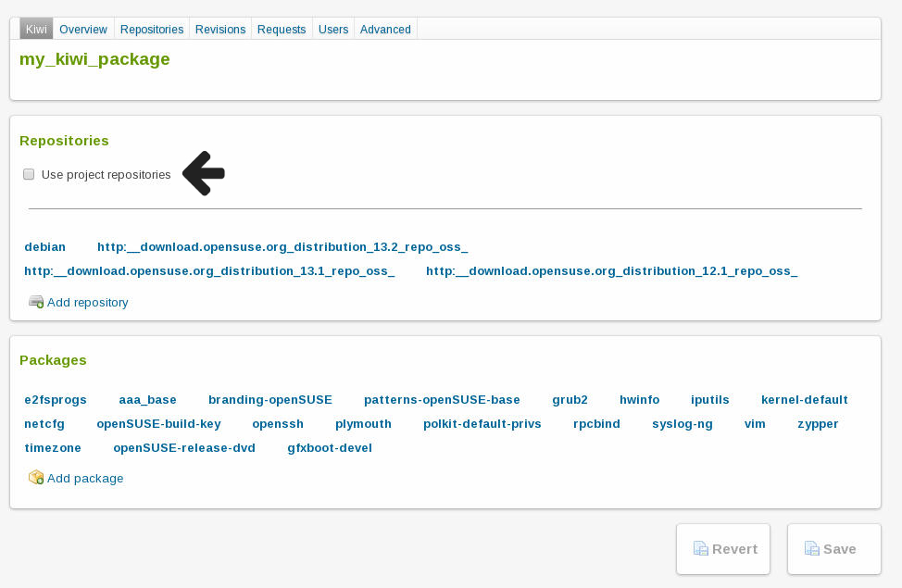Click the Save button disk icon

[812, 549]
